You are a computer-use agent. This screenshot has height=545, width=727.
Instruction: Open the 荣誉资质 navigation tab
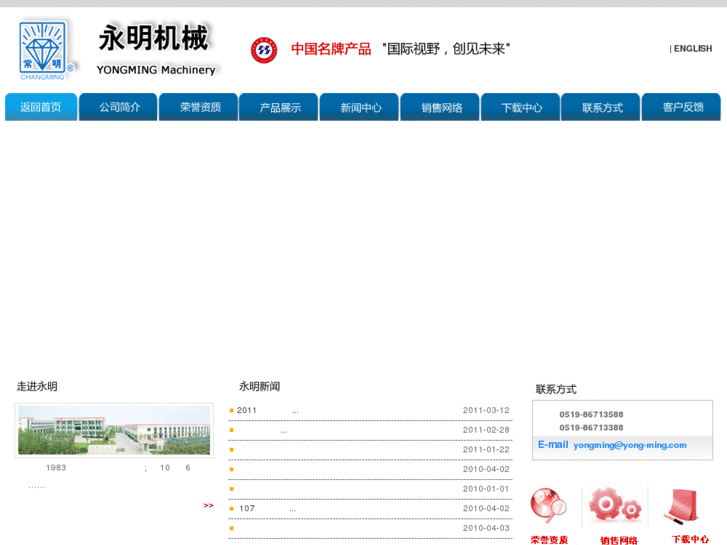point(198,107)
